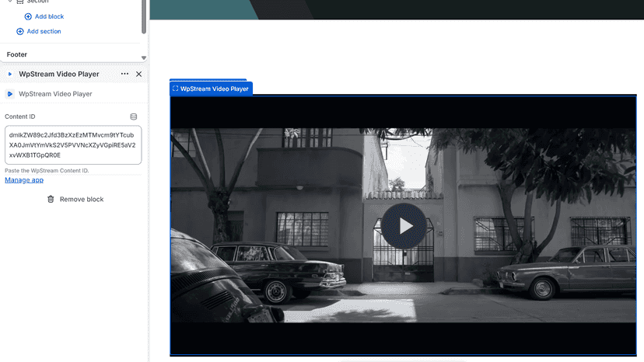
Task: Click Remove block button
Action: 75,199
